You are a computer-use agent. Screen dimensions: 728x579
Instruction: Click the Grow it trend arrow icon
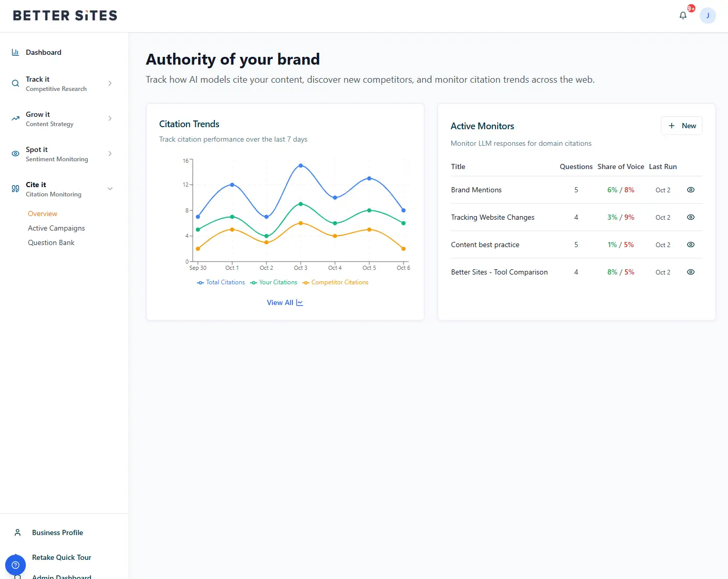[x=16, y=118]
